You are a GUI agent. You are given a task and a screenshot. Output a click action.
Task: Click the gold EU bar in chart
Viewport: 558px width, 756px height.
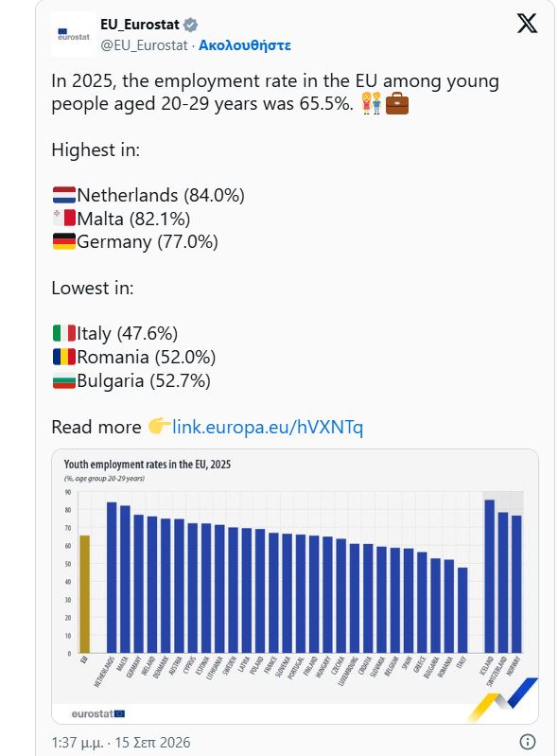[x=84, y=594]
